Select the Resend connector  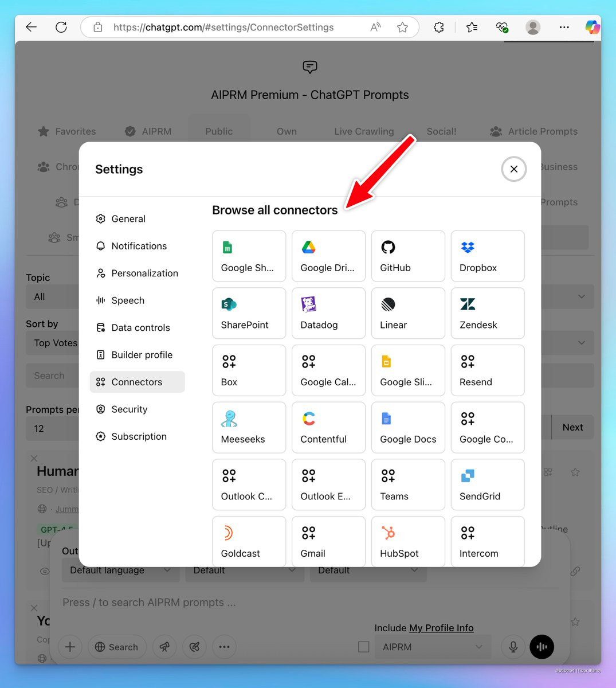488,370
